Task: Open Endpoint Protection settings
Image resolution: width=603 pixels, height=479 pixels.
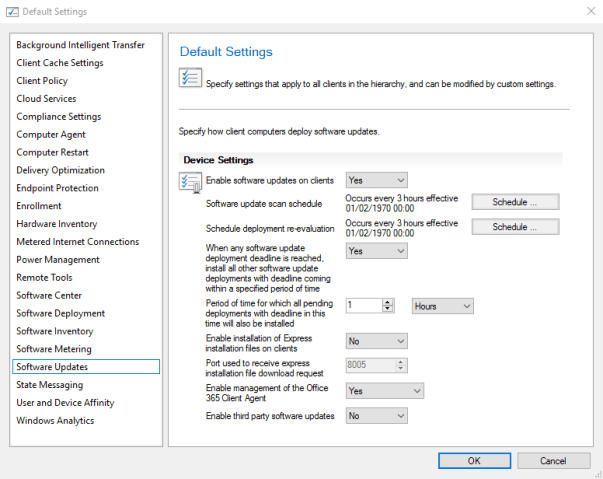Action: tap(57, 188)
